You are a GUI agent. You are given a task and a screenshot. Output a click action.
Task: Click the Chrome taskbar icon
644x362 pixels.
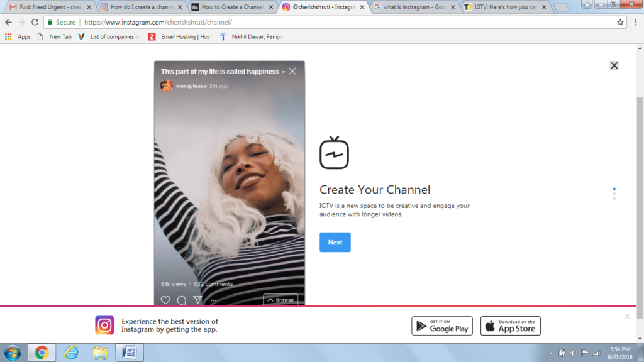point(42,353)
